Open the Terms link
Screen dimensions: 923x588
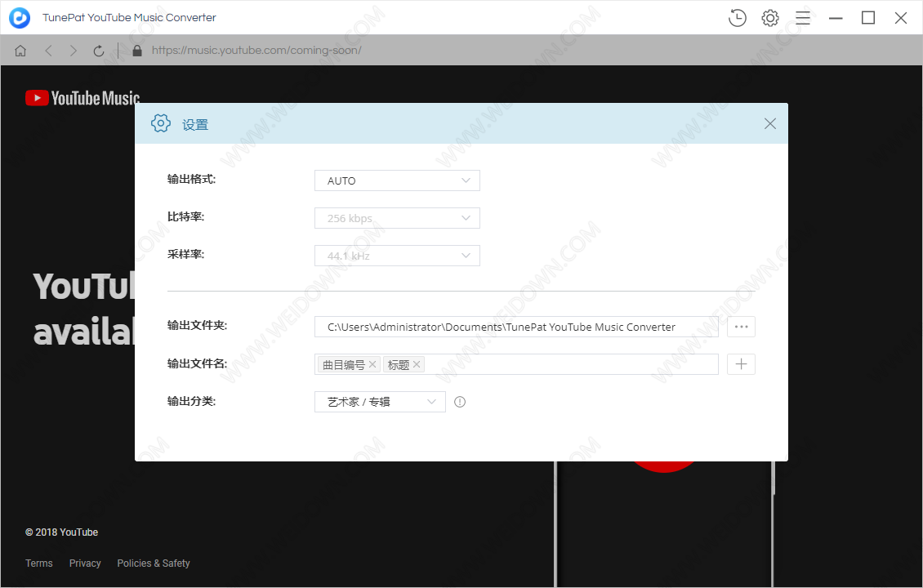point(39,563)
